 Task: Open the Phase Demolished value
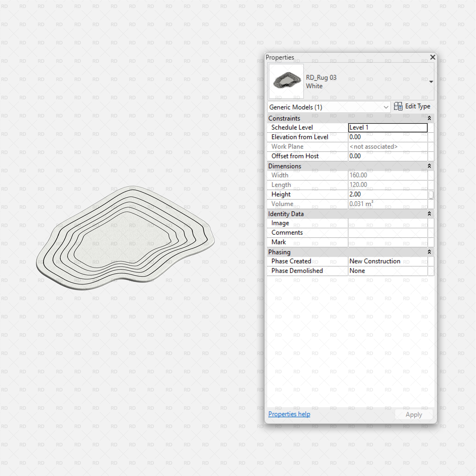pos(387,271)
